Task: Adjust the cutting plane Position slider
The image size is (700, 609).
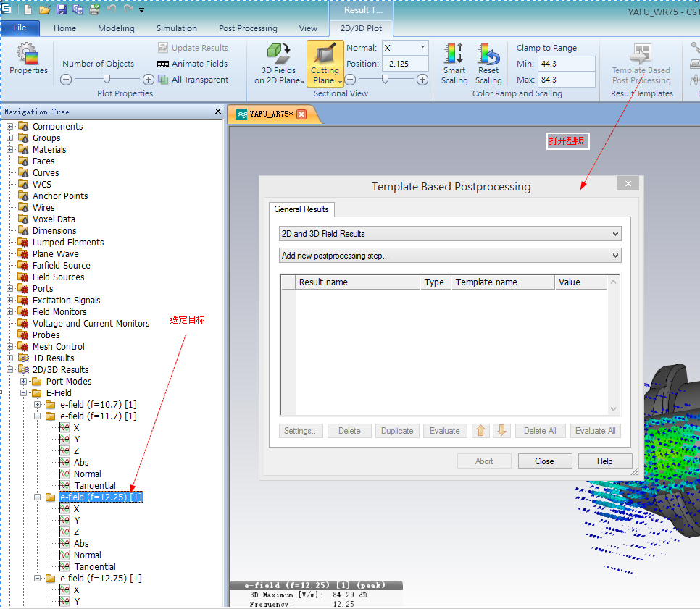Action: point(385,80)
